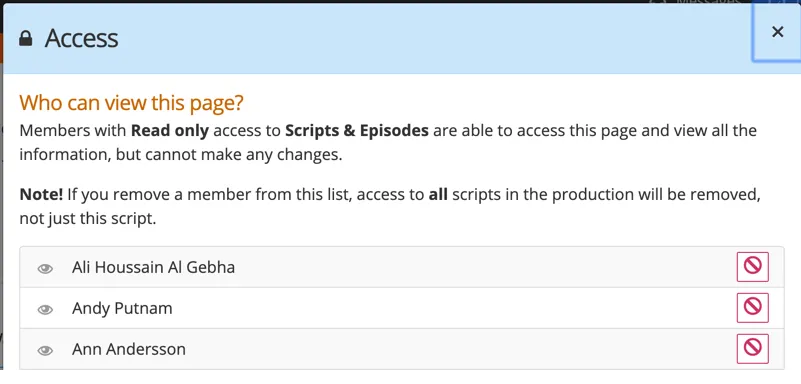Click the Access dialog title text
This screenshot has height=384, width=801.
(x=82, y=39)
